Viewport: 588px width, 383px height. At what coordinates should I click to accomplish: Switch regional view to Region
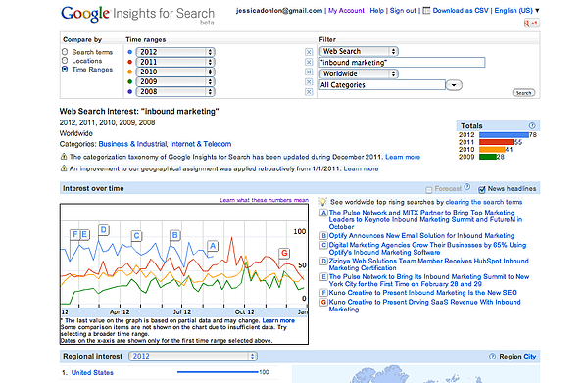coord(510,357)
